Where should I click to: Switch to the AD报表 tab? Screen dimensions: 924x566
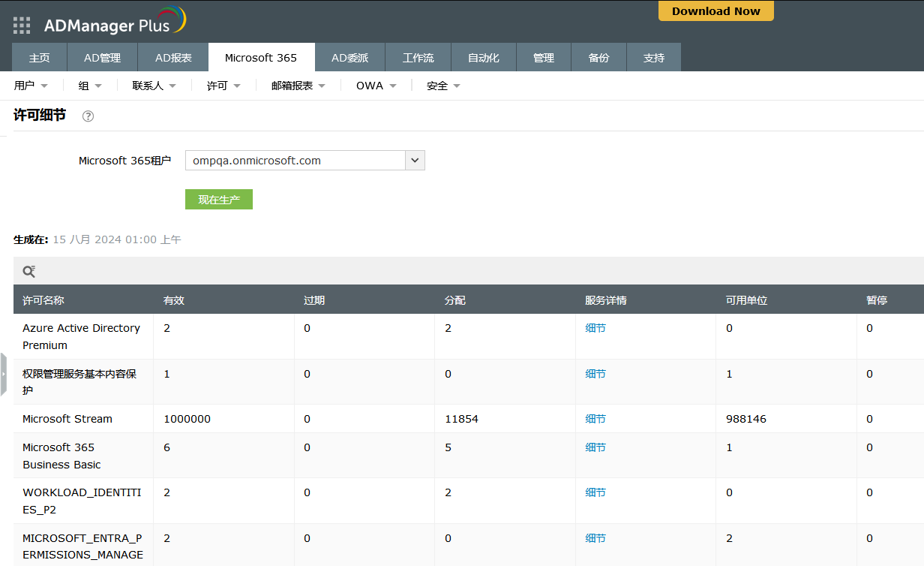tap(173, 58)
